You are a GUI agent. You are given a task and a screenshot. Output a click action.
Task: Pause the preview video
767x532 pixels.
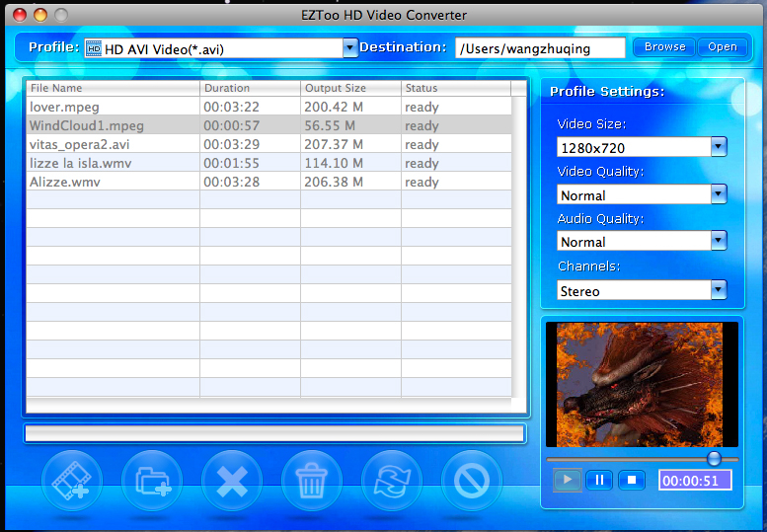tap(599, 480)
